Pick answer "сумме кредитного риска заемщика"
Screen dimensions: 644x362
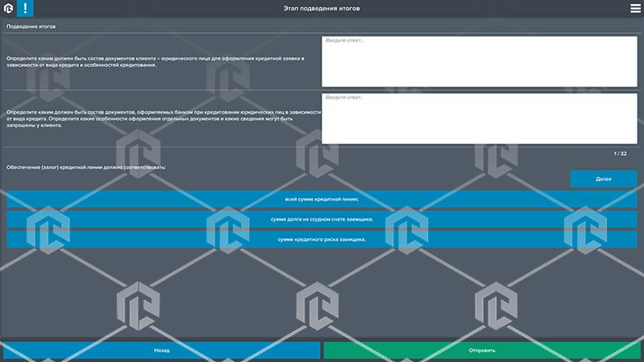(322, 239)
